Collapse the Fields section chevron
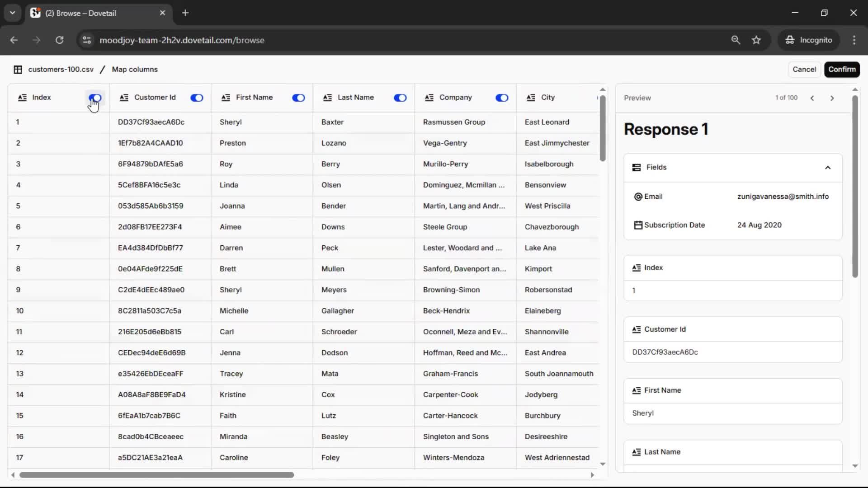868x488 pixels. pyautogui.click(x=828, y=168)
